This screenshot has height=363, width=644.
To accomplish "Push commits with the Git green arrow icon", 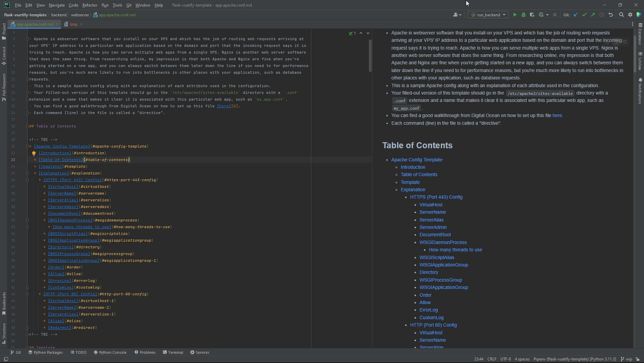I will coord(593,14).
